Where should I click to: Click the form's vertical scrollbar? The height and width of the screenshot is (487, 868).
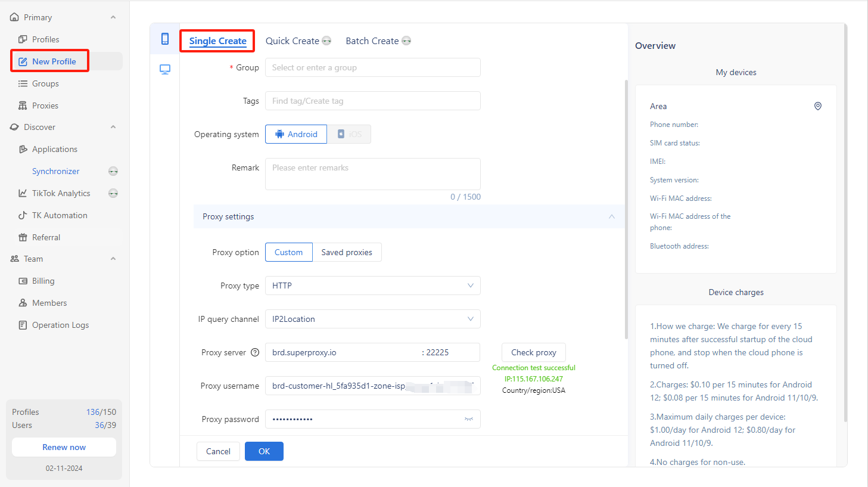[626, 209]
